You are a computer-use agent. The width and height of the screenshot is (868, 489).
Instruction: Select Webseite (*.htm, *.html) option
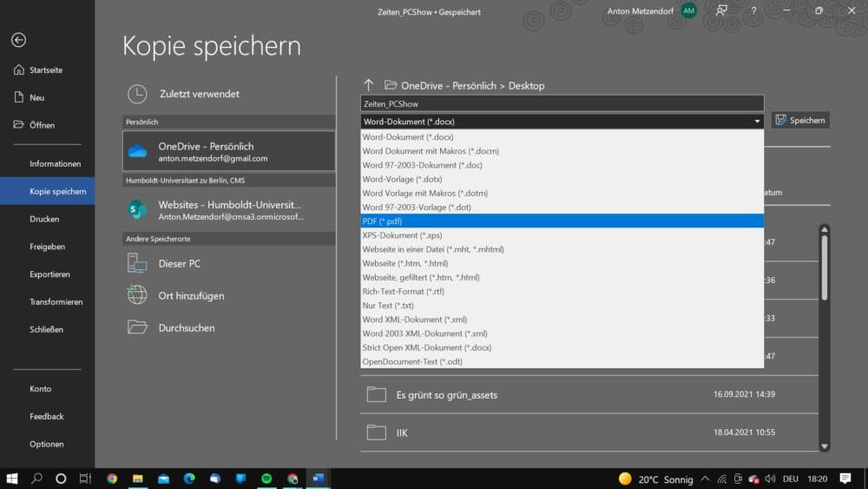click(x=562, y=263)
